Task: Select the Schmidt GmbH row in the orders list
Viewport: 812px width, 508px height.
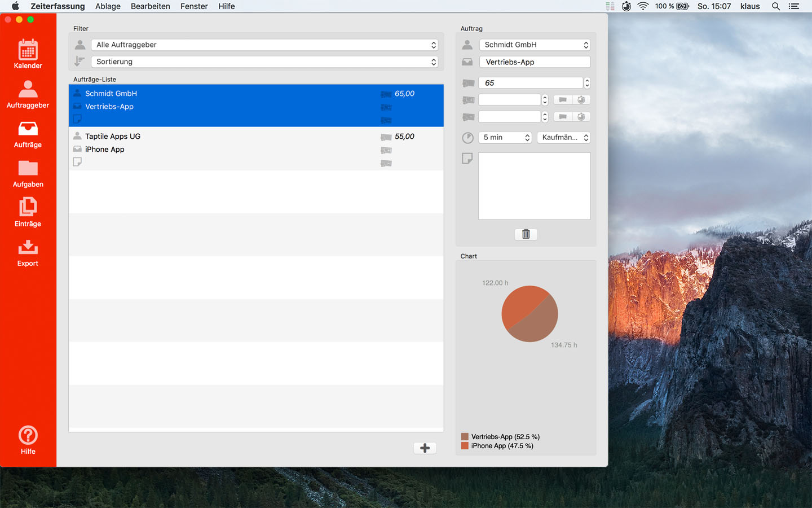Action: 256,106
